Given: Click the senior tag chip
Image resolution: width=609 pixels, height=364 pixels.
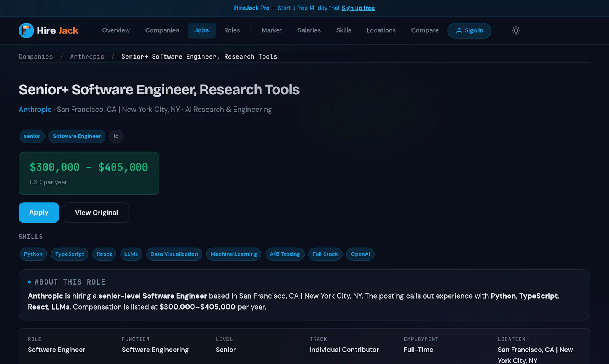Looking at the screenshot, I should (32, 136).
